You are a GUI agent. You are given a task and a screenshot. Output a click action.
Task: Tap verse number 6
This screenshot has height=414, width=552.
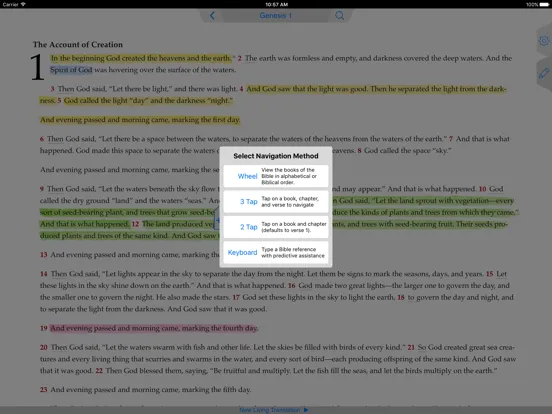(42, 139)
